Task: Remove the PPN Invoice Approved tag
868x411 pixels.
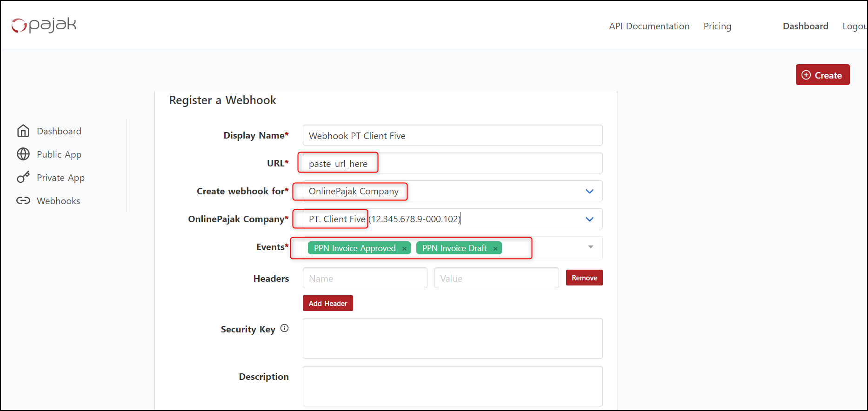Action: pos(404,249)
